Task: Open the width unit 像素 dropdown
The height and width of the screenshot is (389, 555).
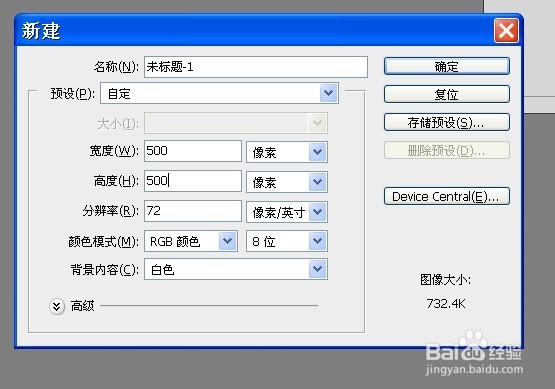Action: point(287,152)
